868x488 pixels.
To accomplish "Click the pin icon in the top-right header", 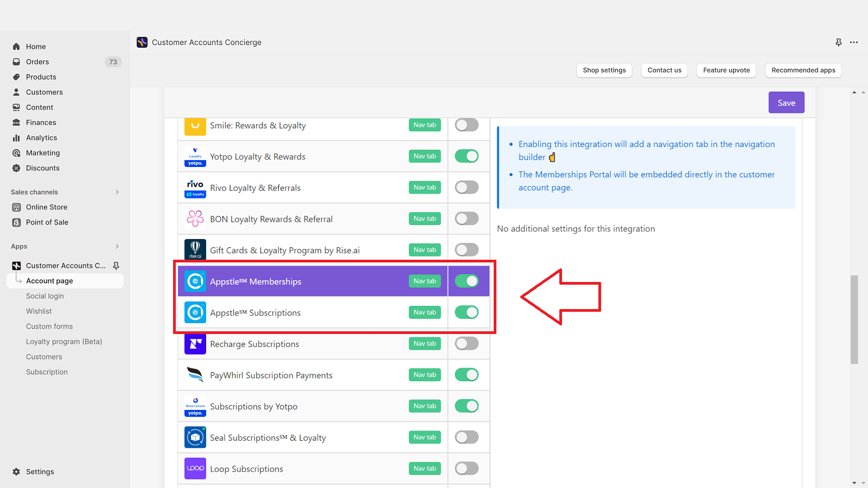I will click(839, 42).
